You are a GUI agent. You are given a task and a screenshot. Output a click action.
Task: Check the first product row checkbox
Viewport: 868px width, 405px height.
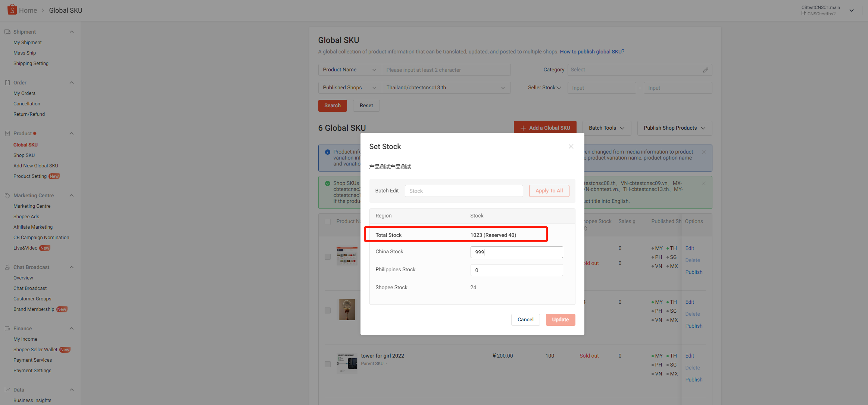pyautogui.click(x=328, y=257)
